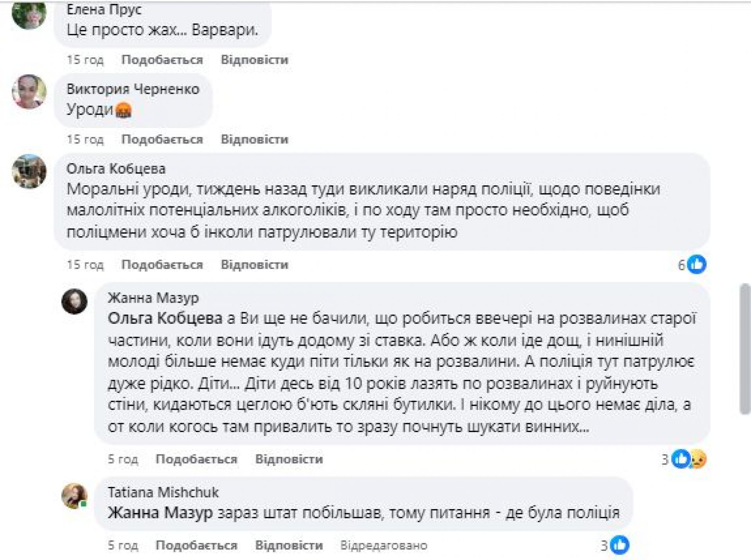The image size is (751, 560).
Task: Click Tatiana Mishchuk name link
Action: pos(163,492)
